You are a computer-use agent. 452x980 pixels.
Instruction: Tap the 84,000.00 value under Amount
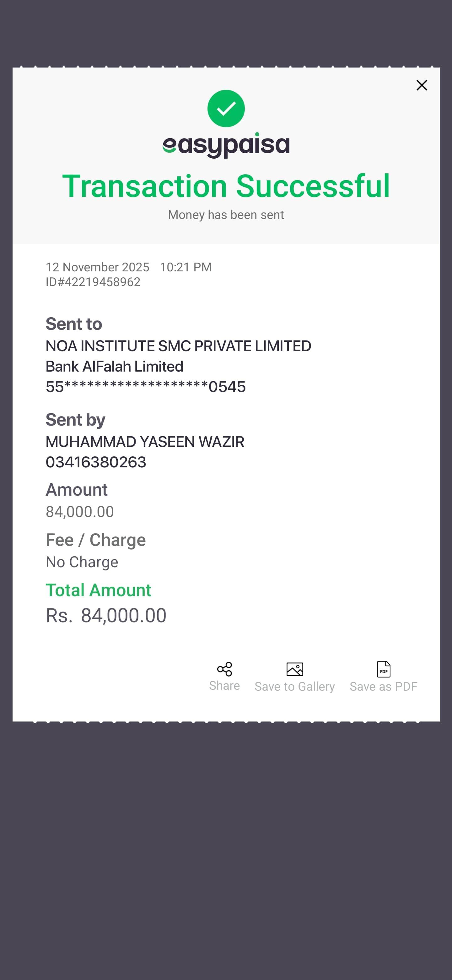click(80, 512)
